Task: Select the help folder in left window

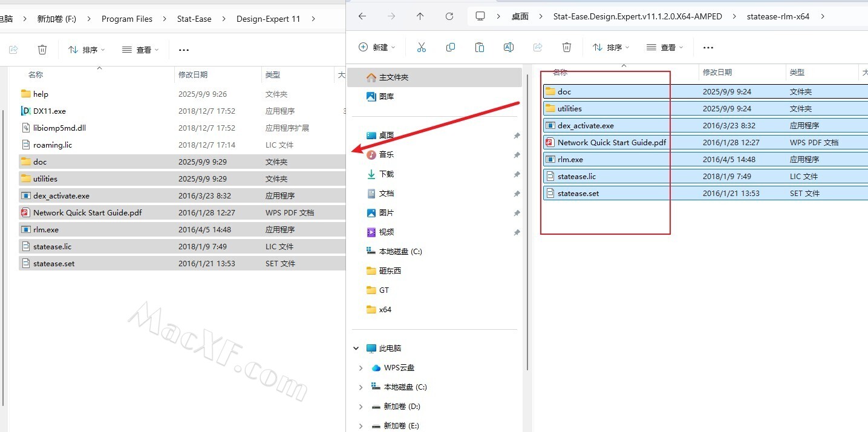Action: 181,94
